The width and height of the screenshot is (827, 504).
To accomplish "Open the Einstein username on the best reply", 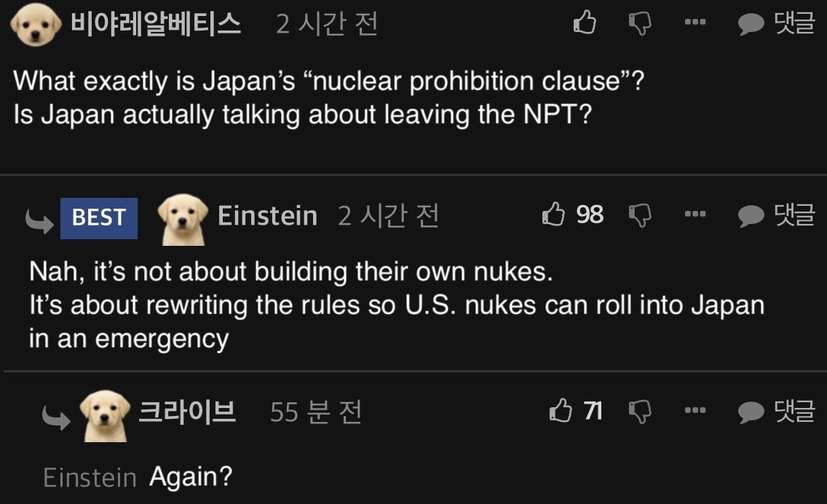I will click(267, 216).
